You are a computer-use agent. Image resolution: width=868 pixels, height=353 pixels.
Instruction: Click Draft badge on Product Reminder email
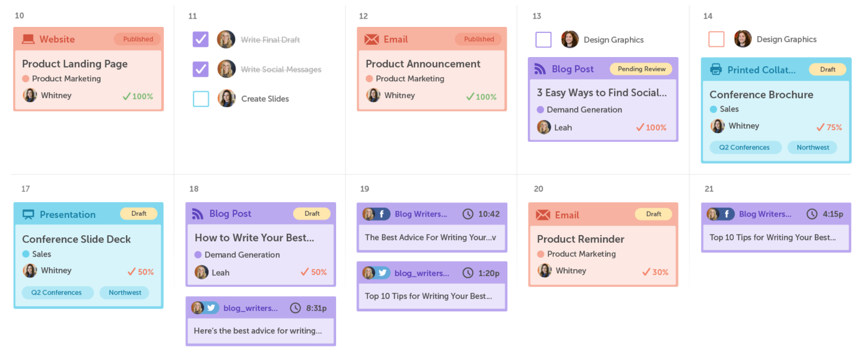click(653, 214)
